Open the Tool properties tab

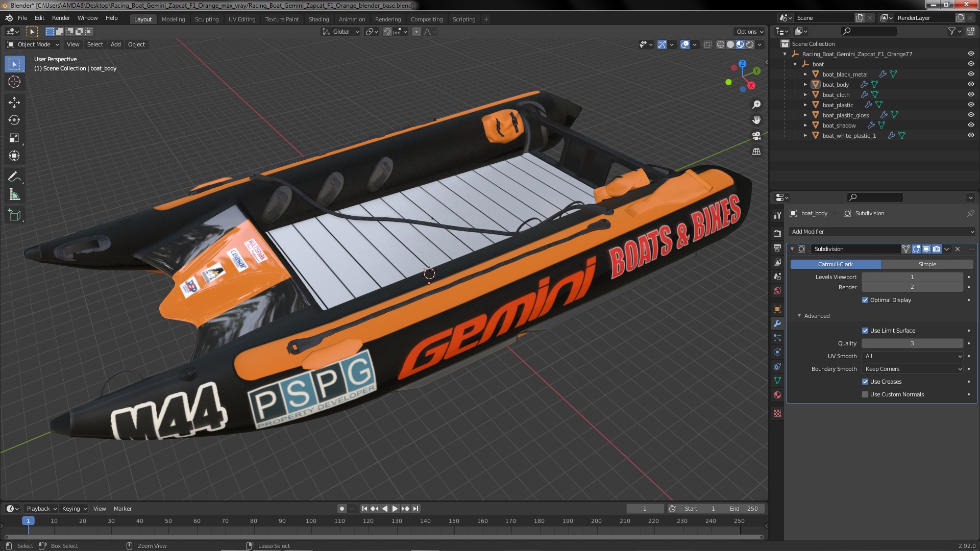click(x=777, y=215)
